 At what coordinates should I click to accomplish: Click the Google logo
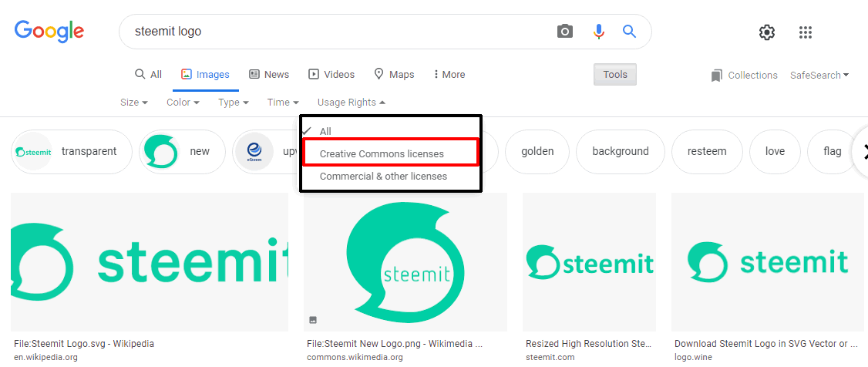pos(49,32)
